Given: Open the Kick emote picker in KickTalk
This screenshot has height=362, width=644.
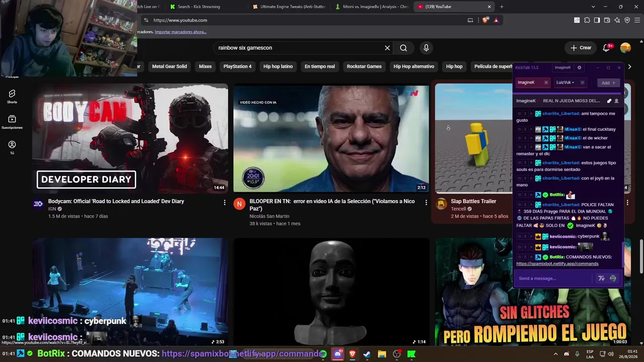Looking at the screenshot, I should pyautogui.click(x=613, y=278).
